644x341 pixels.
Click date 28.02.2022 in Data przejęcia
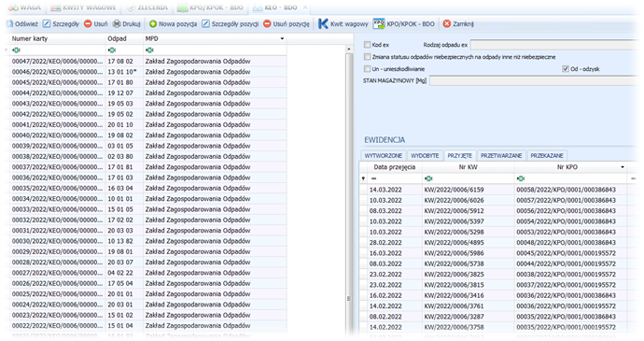(x=385, y=243)
